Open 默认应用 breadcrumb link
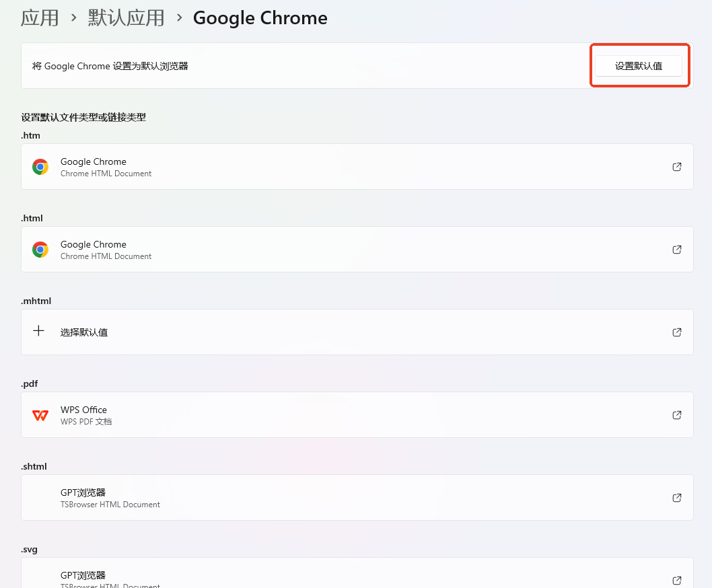Screen dimensions: 712x588 click(127, 18)
